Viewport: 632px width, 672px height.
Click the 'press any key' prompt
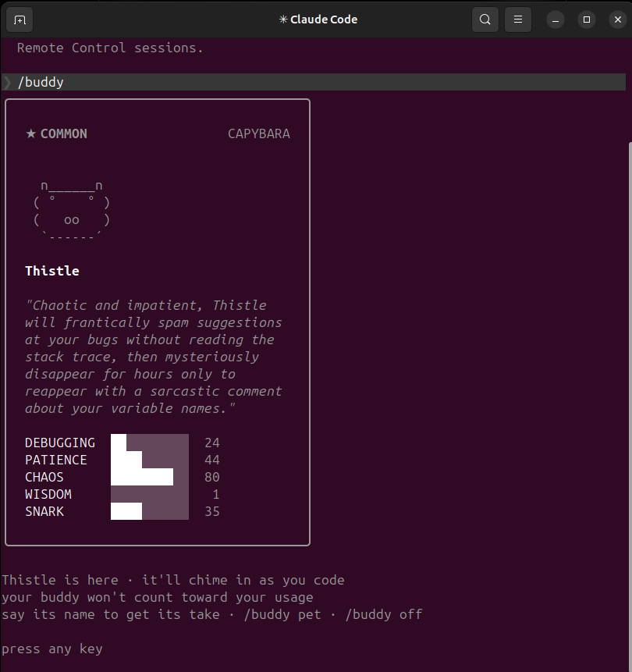click(52, 649)
